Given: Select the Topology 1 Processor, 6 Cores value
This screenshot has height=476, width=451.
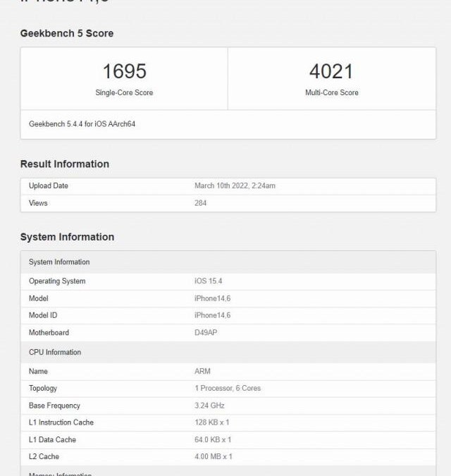Looking at the screenshot, I should pyautogui.click(x=227, y=389).
